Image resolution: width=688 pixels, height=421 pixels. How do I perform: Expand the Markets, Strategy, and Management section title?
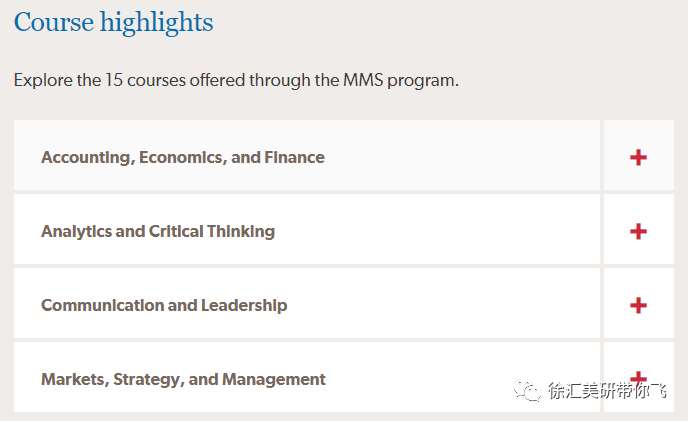[183, 379]
